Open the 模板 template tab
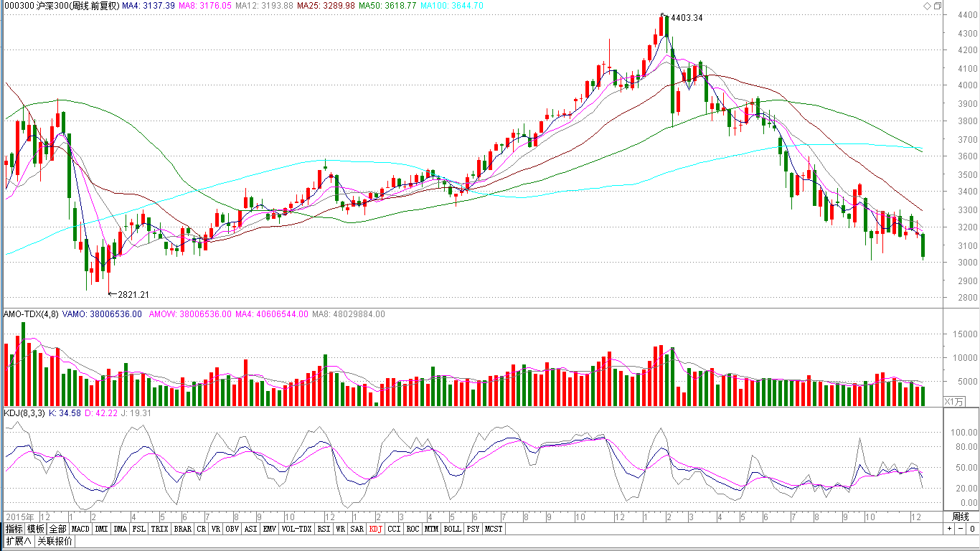This screenshot has height=551, width=980. [x=36, y=529]
